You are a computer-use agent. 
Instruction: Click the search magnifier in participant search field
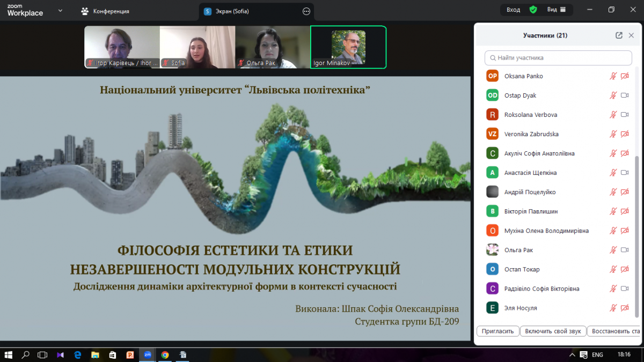[x=493, y=57]
